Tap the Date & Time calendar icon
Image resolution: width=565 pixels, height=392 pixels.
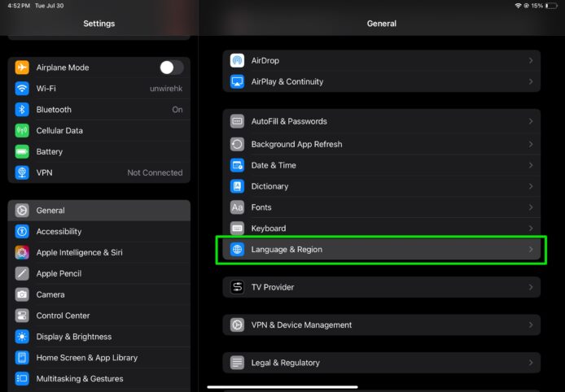coord(237,165)
